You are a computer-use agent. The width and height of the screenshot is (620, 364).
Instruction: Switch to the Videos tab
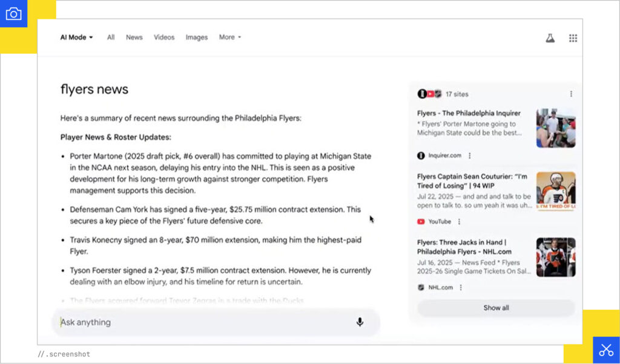coord(163,37)
